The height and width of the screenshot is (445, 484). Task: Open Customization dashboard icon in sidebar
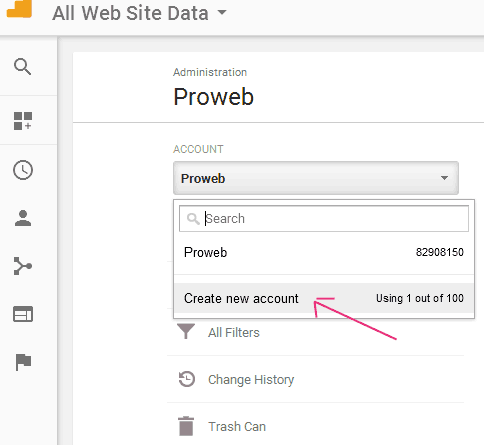coord(23,121)
